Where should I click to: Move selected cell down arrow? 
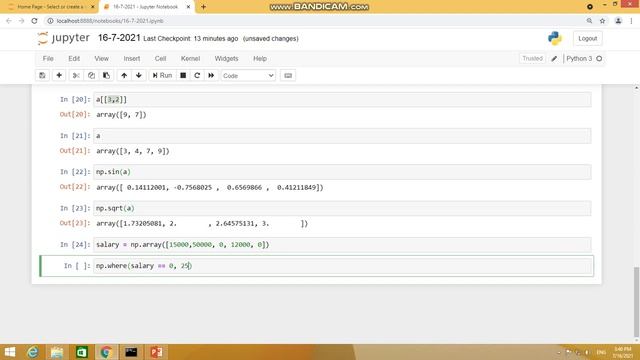(x=139, y=76)
